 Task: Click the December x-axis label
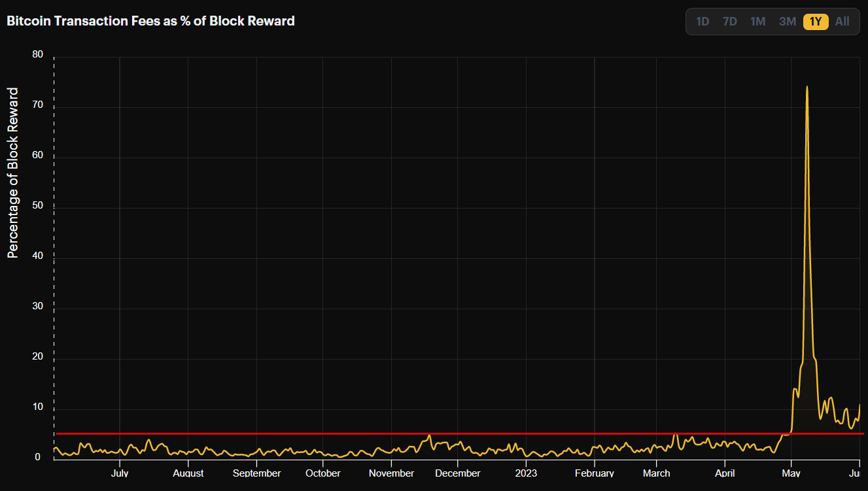pyautogui.click(x=457, y=473)
